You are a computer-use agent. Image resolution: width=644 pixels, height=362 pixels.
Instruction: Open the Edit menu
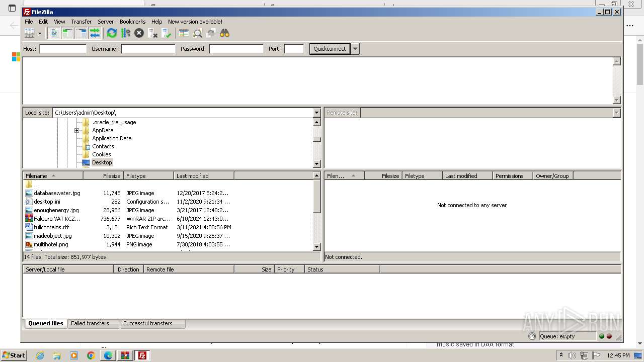pos(43,22)
